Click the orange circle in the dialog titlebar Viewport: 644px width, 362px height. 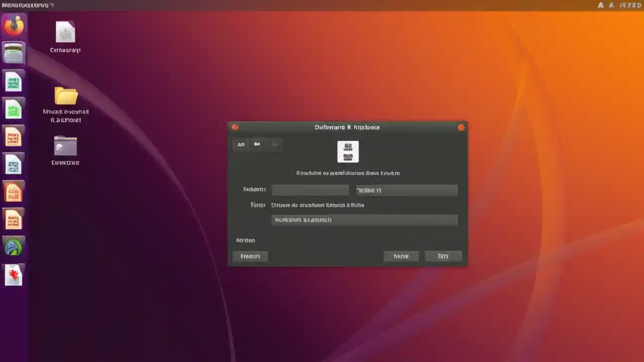coord(461,127)
